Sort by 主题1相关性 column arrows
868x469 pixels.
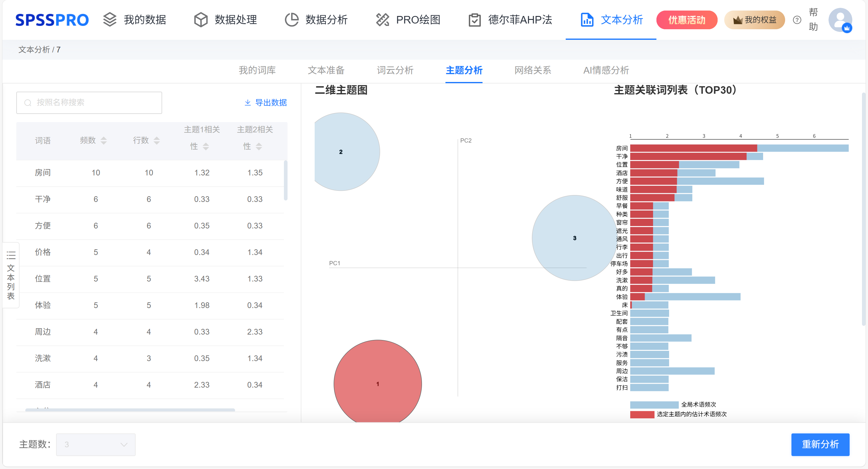coord(206,146)
